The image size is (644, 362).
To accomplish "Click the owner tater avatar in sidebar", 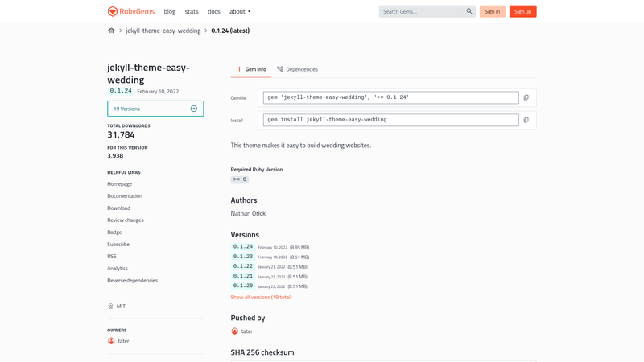I will [111, 341].
